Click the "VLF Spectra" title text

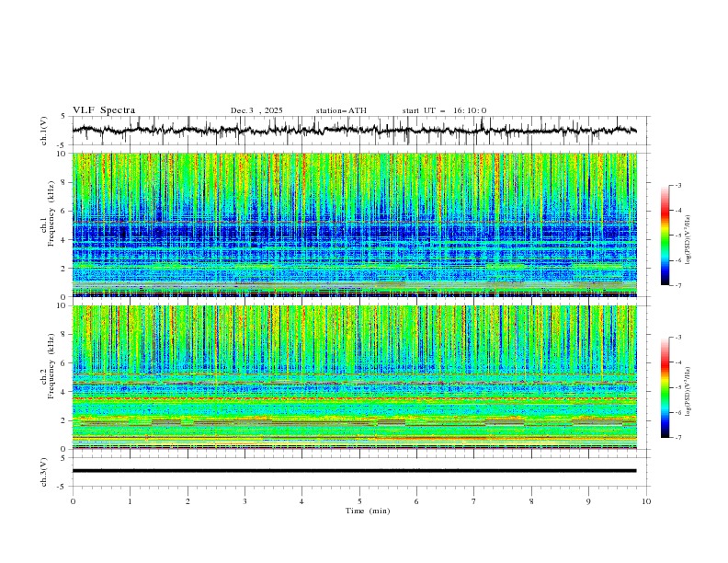[x=104, y=110]
